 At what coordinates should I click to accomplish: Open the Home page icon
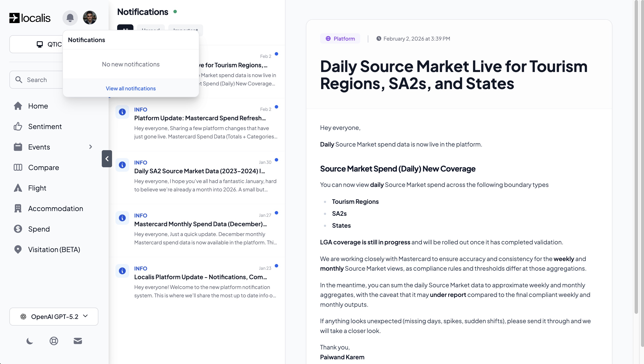point(18,106)
